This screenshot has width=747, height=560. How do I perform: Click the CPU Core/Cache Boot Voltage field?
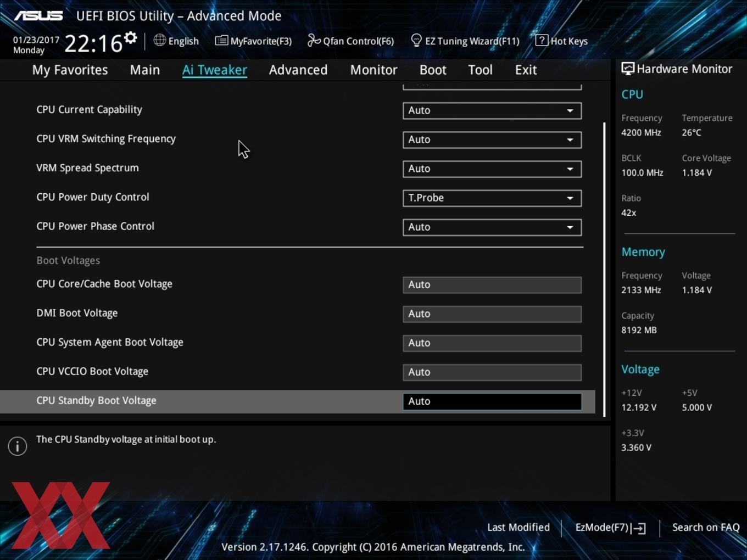(492, 284)
